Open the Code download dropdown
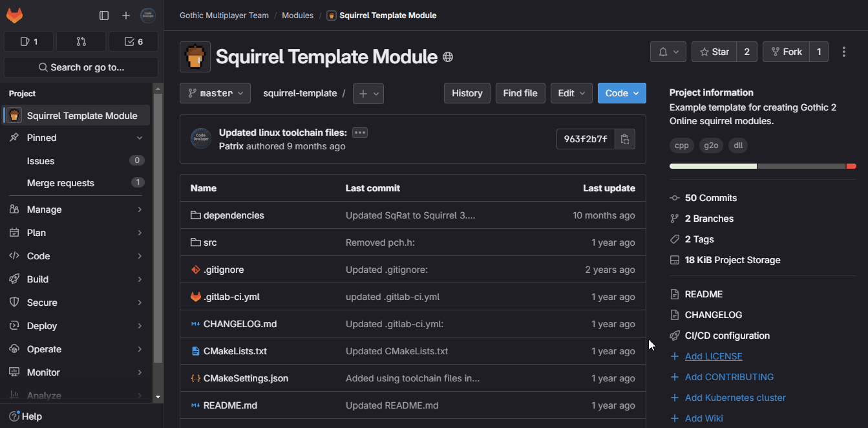 621,92
